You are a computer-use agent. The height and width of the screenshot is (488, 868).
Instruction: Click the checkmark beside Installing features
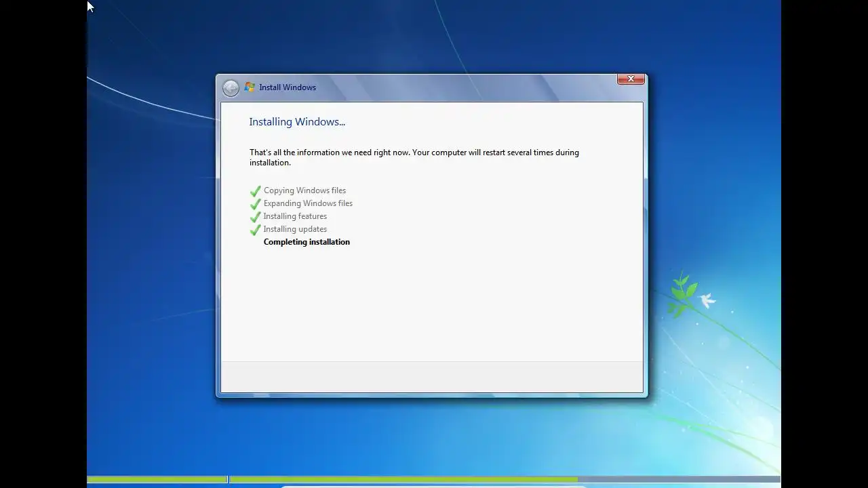(256, 217)
